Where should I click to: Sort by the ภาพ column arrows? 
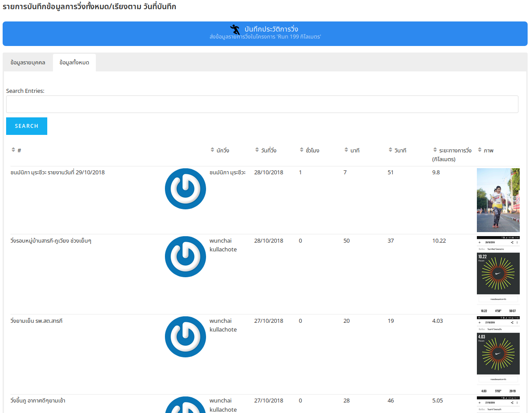[x=480, y=150]
